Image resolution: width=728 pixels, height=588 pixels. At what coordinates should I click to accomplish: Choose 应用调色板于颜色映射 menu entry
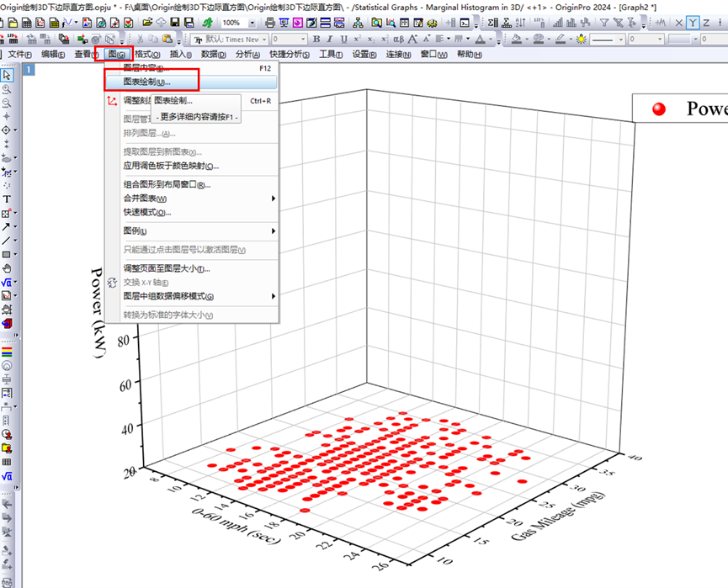(x=191, y=166)
